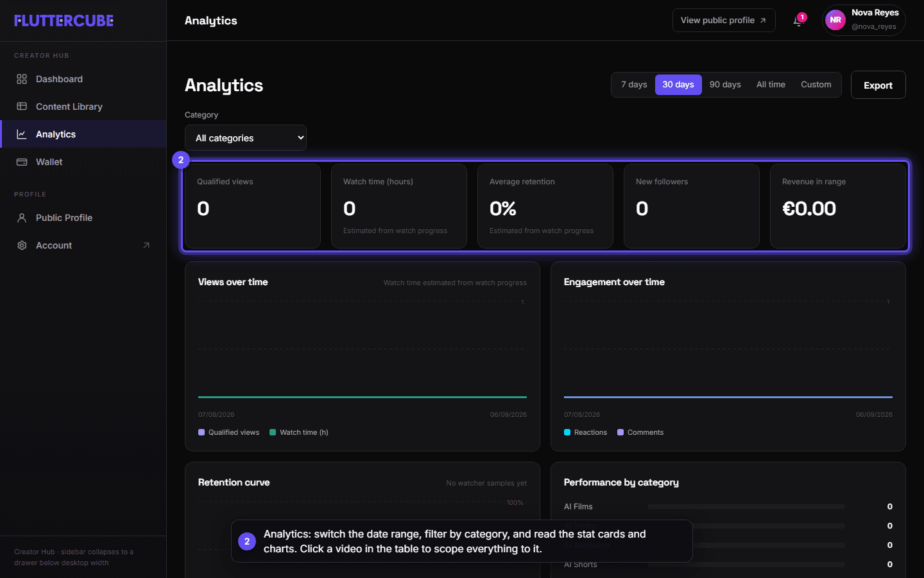Select the 7 days range
This screenshot has width=924, height=578.
[634, 85]
